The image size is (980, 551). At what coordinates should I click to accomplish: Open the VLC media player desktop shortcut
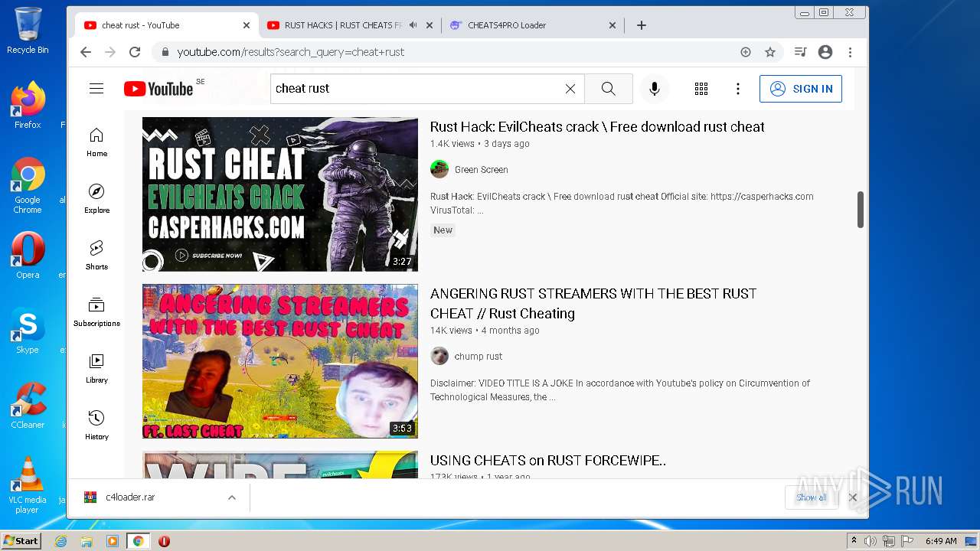tap(28, 484)
